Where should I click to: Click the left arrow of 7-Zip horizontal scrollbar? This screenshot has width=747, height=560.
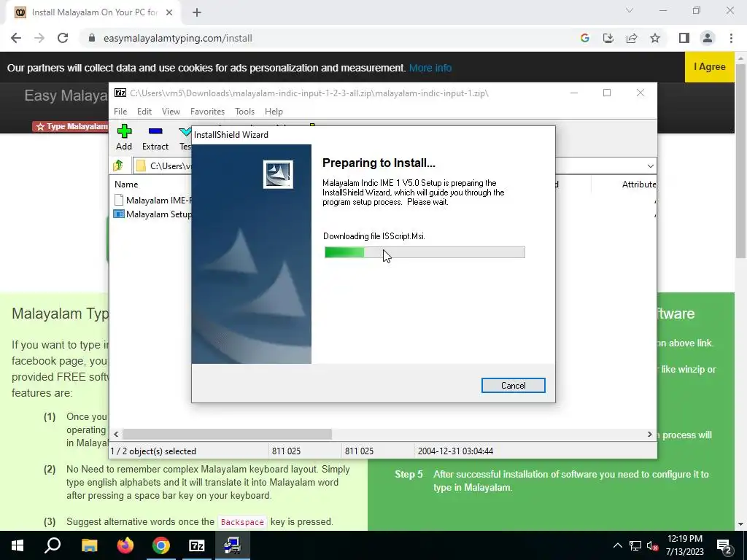[x=116, y=435]
